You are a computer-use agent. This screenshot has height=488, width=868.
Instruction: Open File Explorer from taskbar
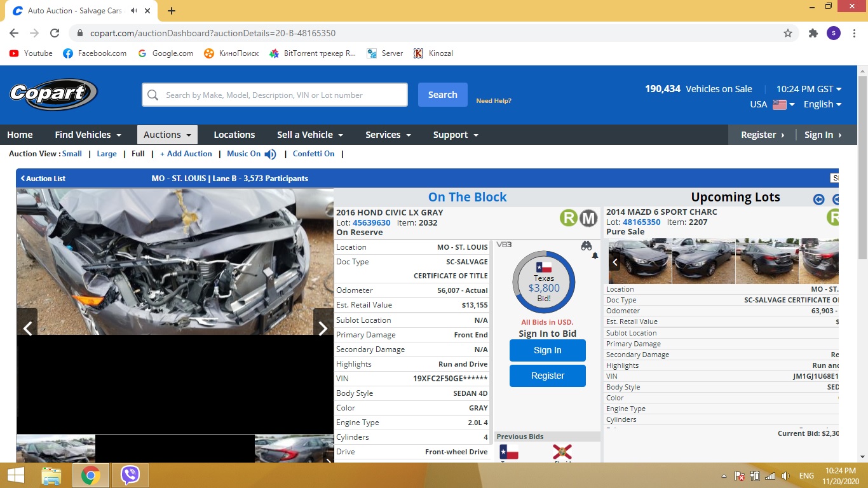[51, 475]
